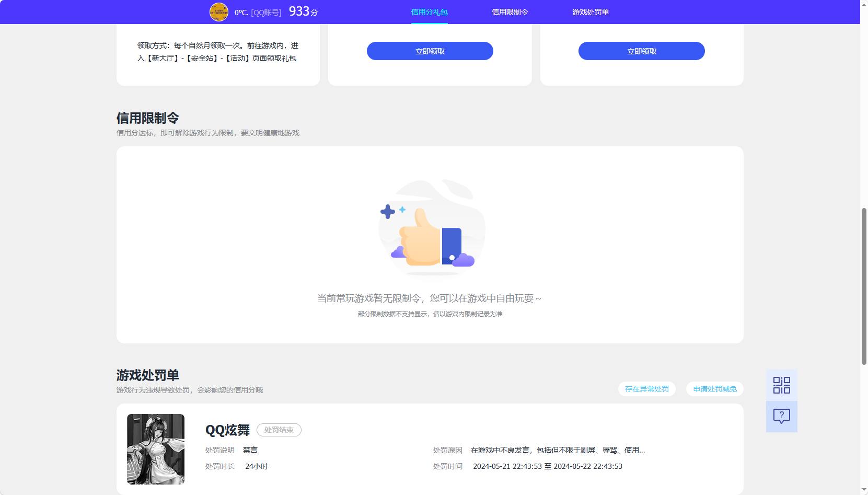868x495 pixels.
Task: Open the QQ炫舞 game thumbnail
Action: click(x=156, y=449)
